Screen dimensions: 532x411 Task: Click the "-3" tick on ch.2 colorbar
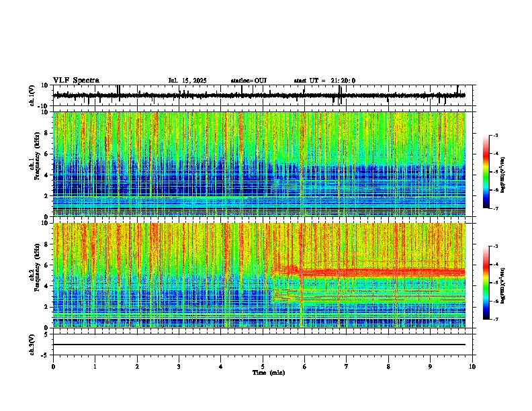click(495, 246)
